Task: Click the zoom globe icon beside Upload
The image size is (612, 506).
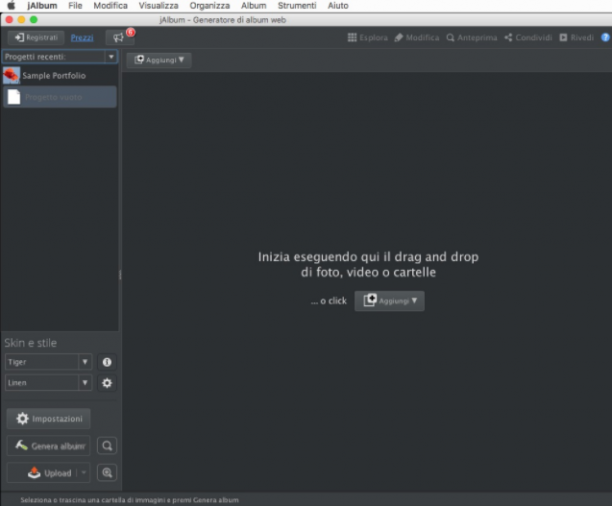Action: coord(107,473)
